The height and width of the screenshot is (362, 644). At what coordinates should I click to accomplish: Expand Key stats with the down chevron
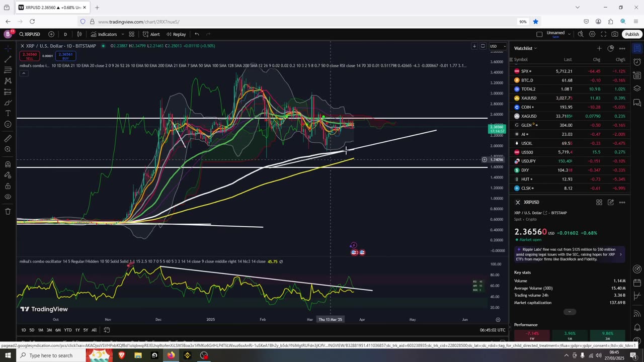(x=570, y=312)
